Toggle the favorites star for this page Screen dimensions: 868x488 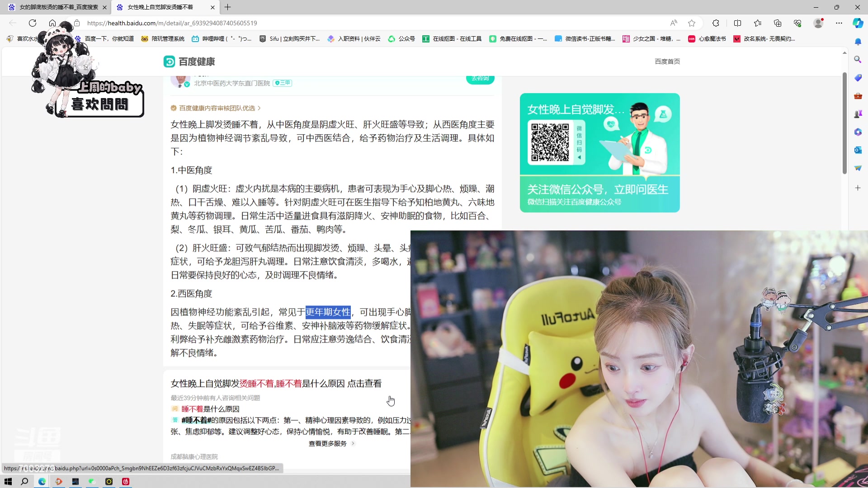coord(691,23)
